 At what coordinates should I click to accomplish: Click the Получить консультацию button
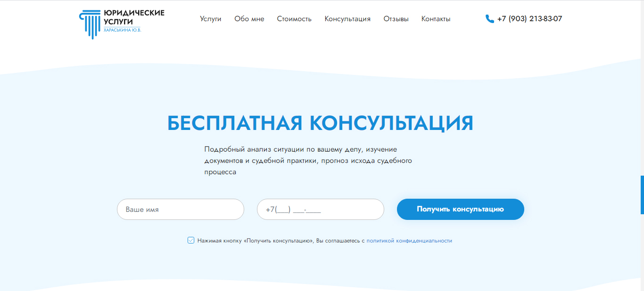460,209
